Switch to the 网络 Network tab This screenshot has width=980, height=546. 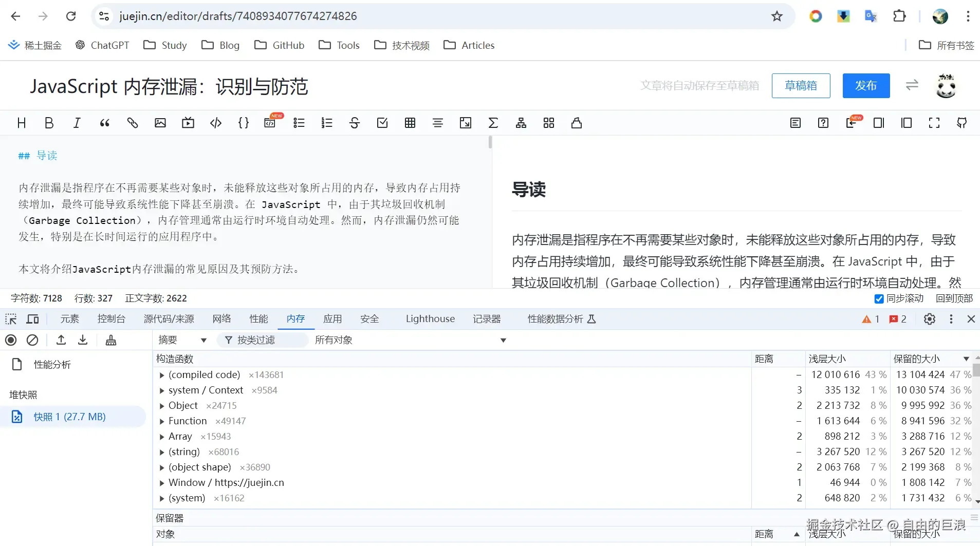click(222, 319)
